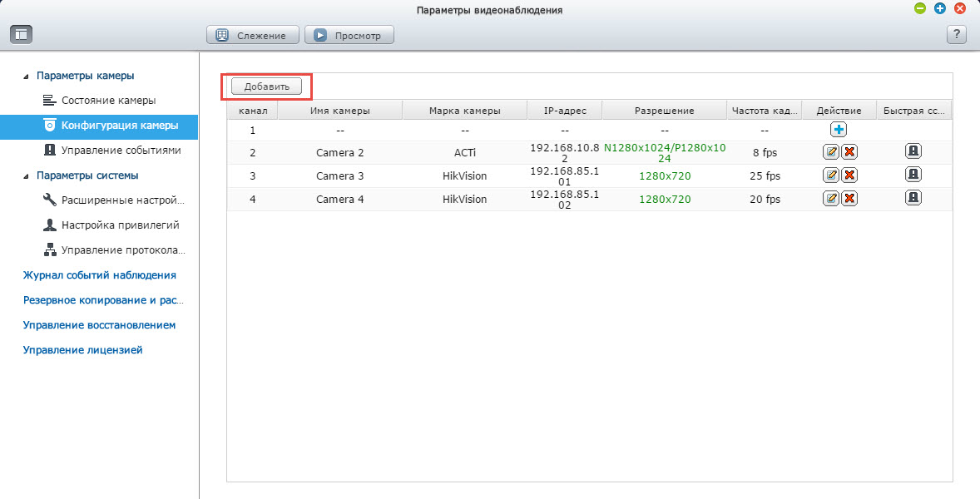Collapse the Параметры камеры tree section

26,77
